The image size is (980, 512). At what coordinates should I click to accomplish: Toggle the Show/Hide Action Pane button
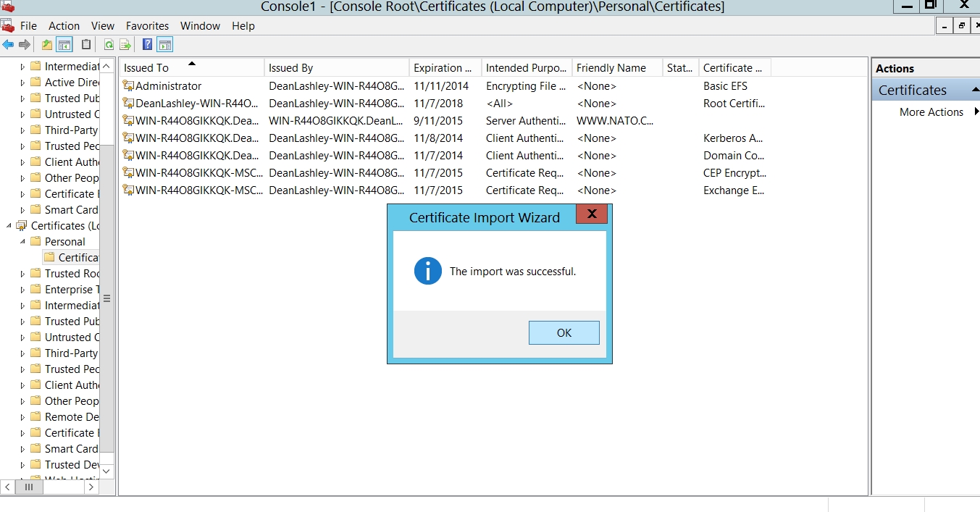tap(164, 45)
